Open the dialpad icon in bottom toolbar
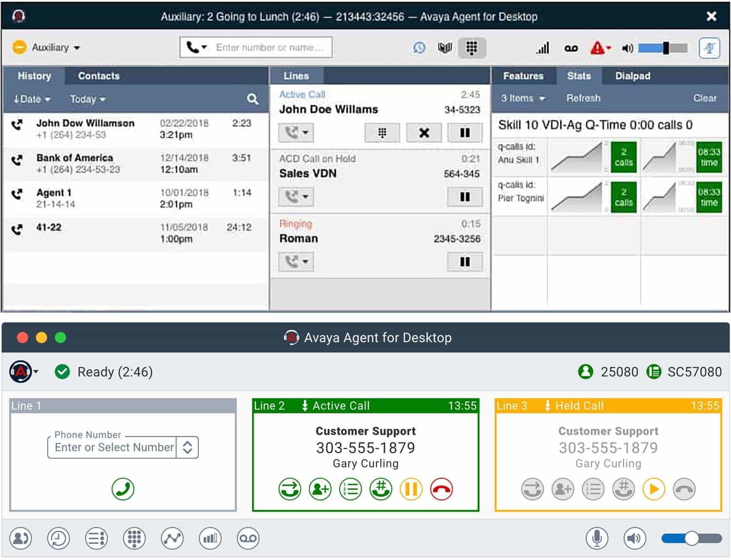 click(135, 539)
